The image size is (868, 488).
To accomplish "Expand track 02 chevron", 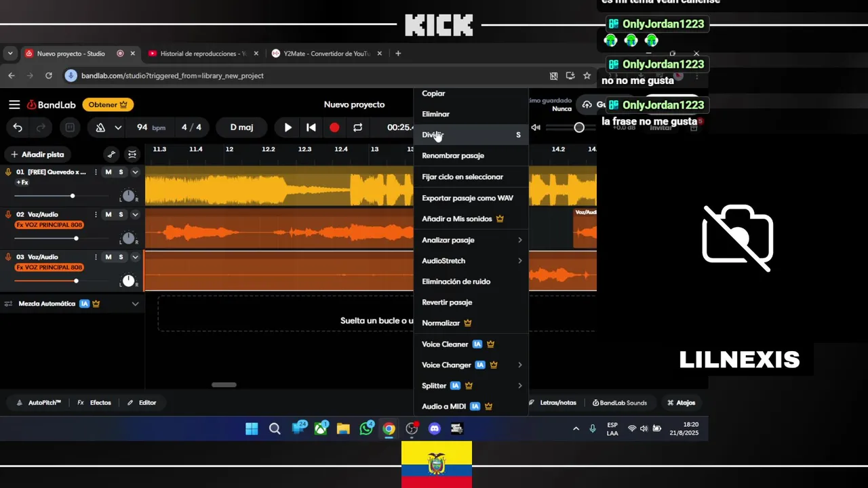I will click(x=135, y=214).
